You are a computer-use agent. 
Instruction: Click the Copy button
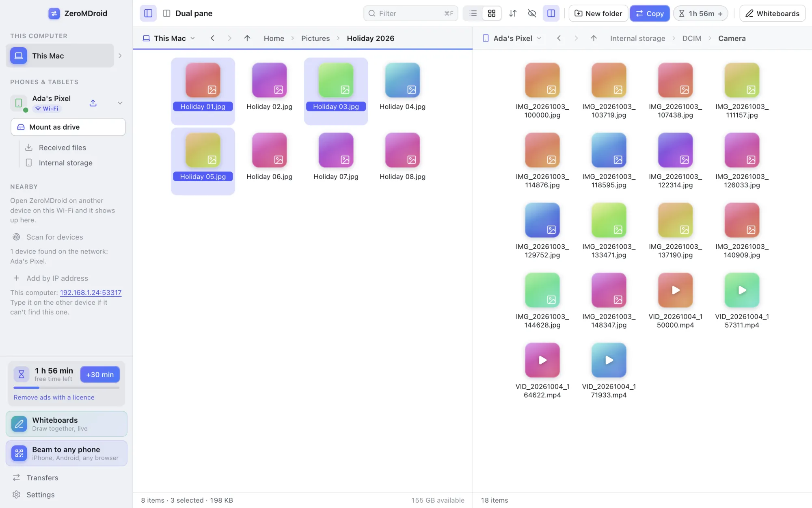coord(650,13)
